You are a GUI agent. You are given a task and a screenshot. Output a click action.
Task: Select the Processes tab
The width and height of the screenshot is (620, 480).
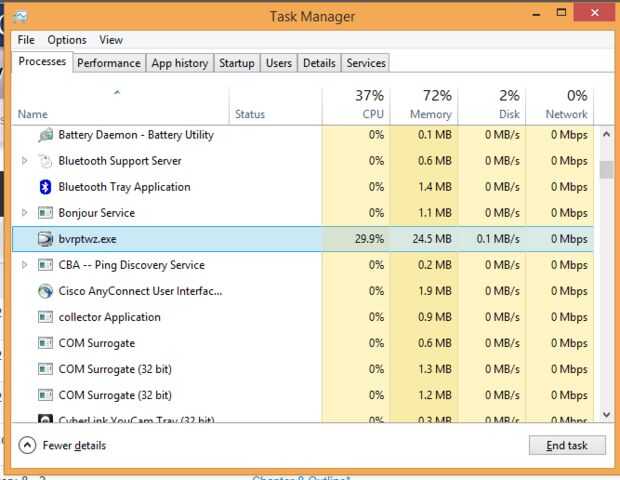coord(42,62)
